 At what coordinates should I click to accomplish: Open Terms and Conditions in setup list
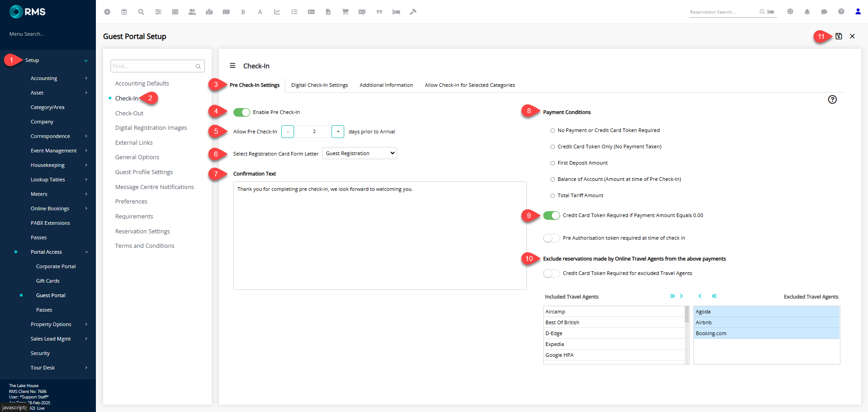(x=145, y=246)
